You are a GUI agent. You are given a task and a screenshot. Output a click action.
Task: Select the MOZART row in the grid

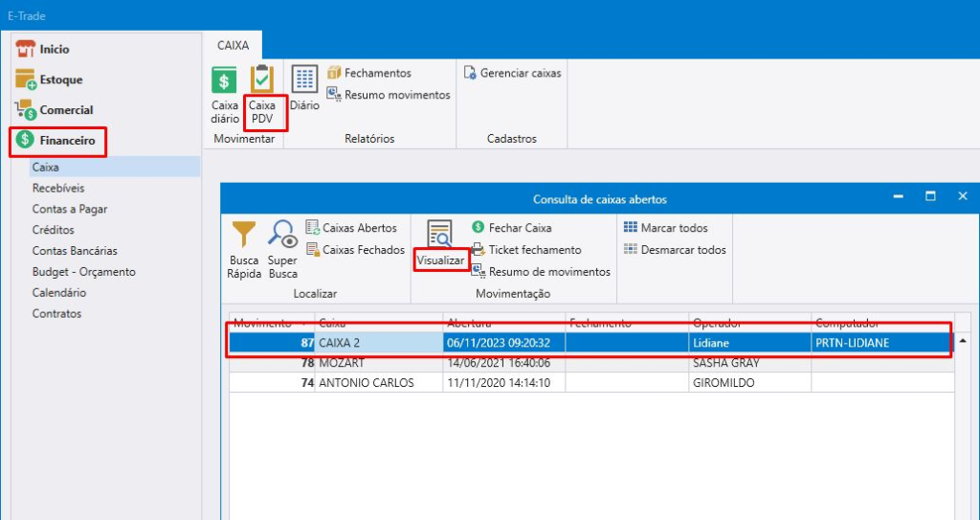[342, 364]
